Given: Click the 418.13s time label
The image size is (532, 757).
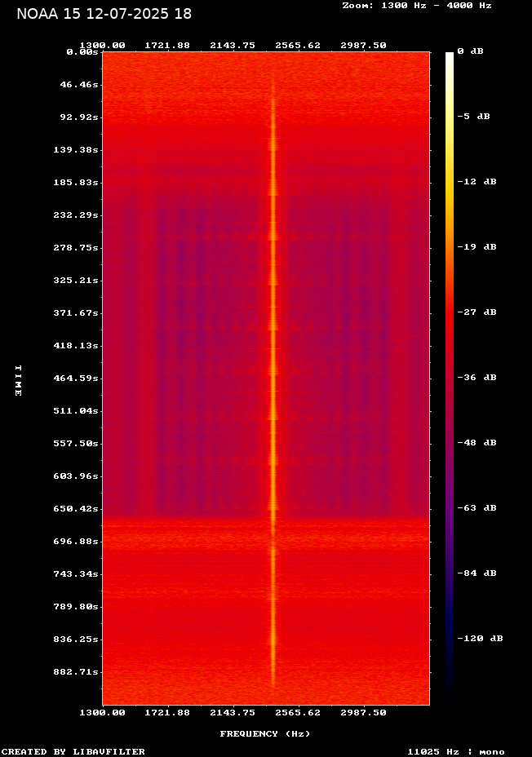Looking at the screenshot, I should click(x=76, y=346).
